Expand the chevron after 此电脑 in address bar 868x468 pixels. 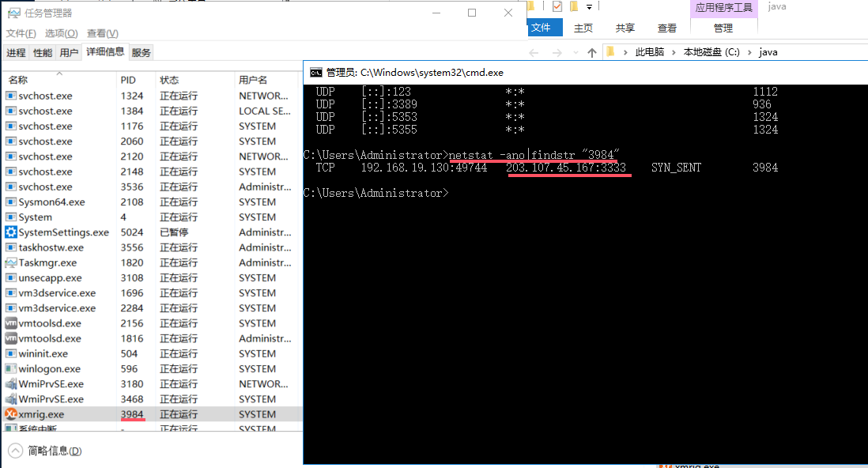(x=673, y=52)
